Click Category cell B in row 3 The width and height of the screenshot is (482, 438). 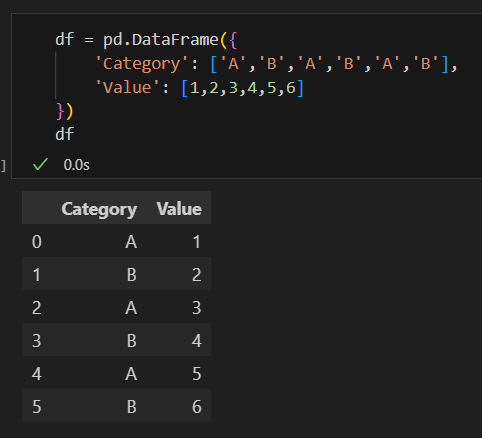tap(132, 341)
